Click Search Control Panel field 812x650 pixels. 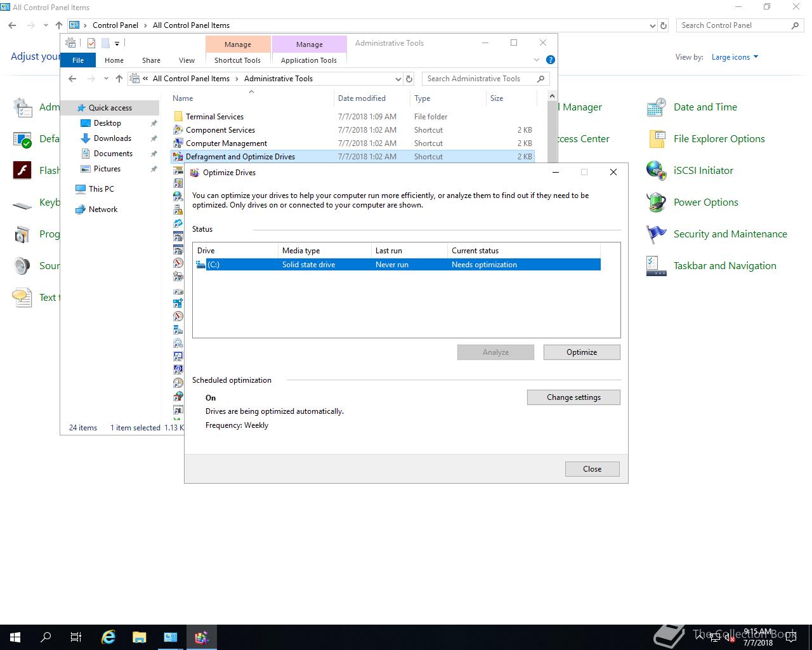pyautogui.click(x=740, y=25)
